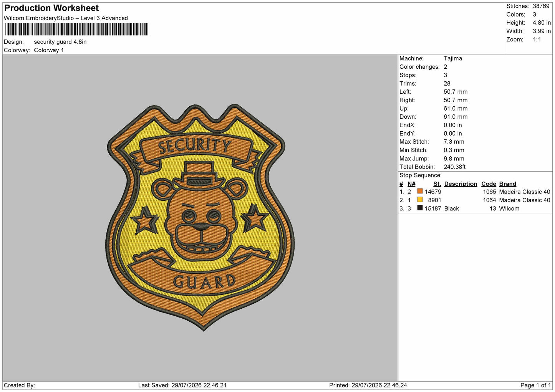Click 'Madeira Classic 40' in row 2
555x392 pixels.
point(525,200)
